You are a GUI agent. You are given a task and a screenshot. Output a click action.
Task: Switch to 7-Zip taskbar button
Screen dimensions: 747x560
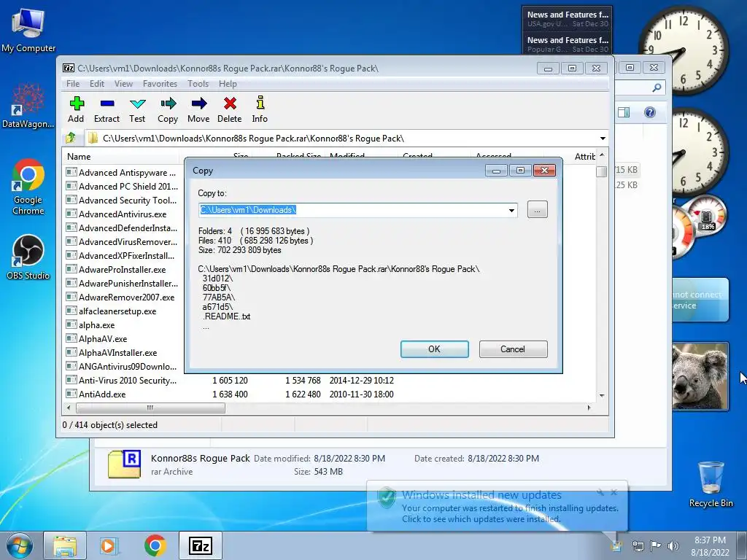coord(201,545)
